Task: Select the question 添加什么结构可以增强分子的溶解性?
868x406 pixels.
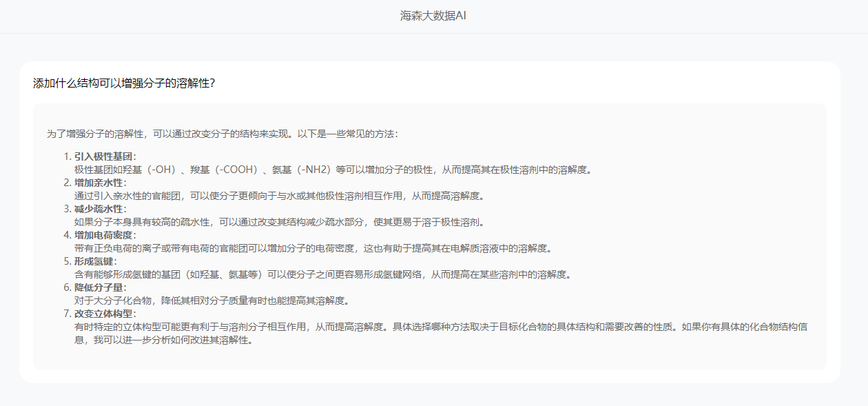Action: click(124, 83)
